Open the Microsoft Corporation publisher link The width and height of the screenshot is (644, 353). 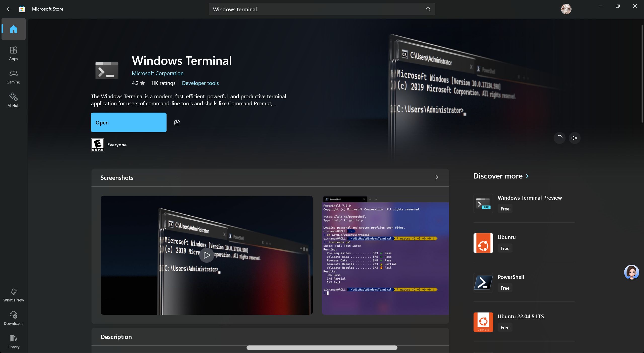pos(157,73)
